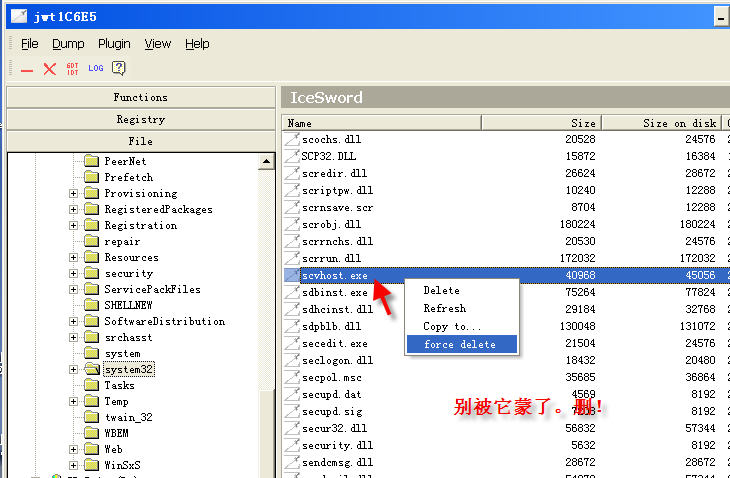Click the red X toolbar icon
Screen dimensions: 730x478
[49, 69]
